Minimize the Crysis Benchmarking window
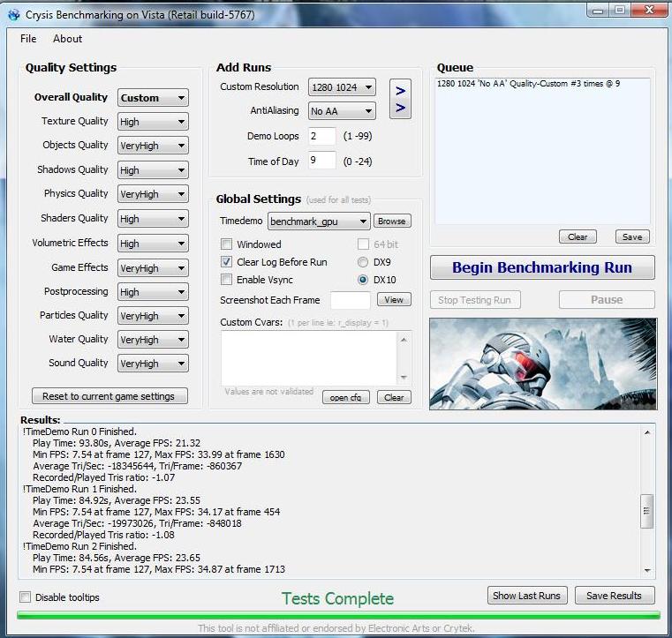 (x=599, y=11)
